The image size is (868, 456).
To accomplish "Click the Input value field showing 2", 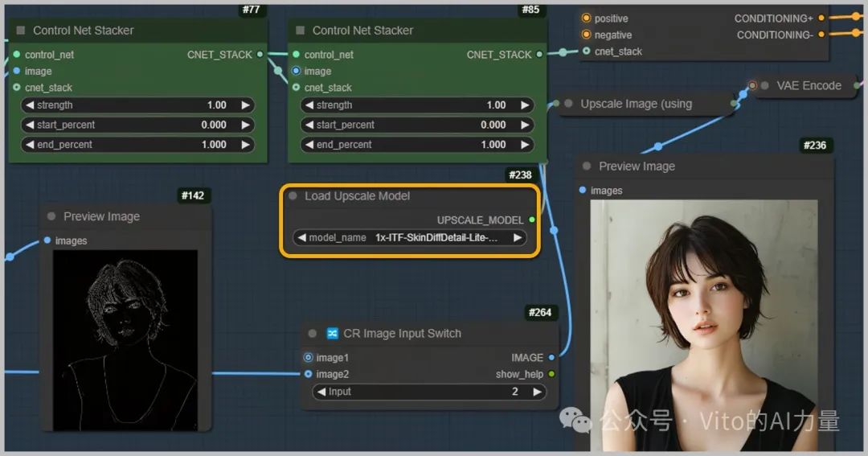I will [x=429, y=392].
